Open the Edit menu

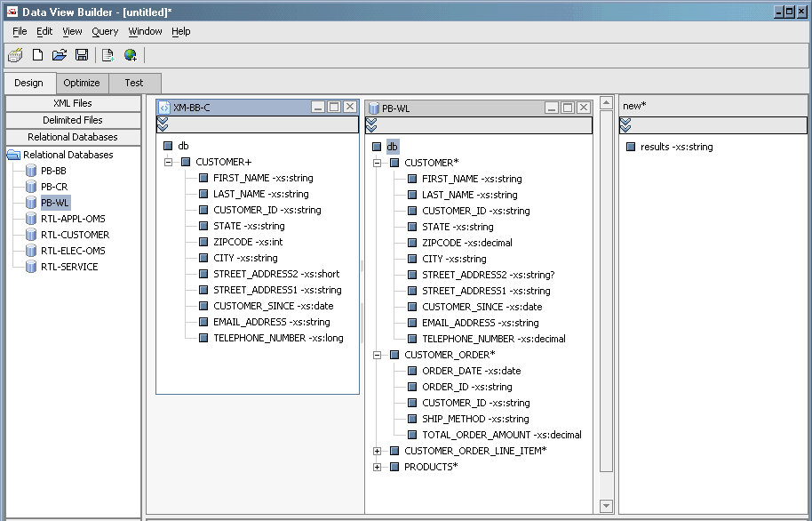coord(44,31)
